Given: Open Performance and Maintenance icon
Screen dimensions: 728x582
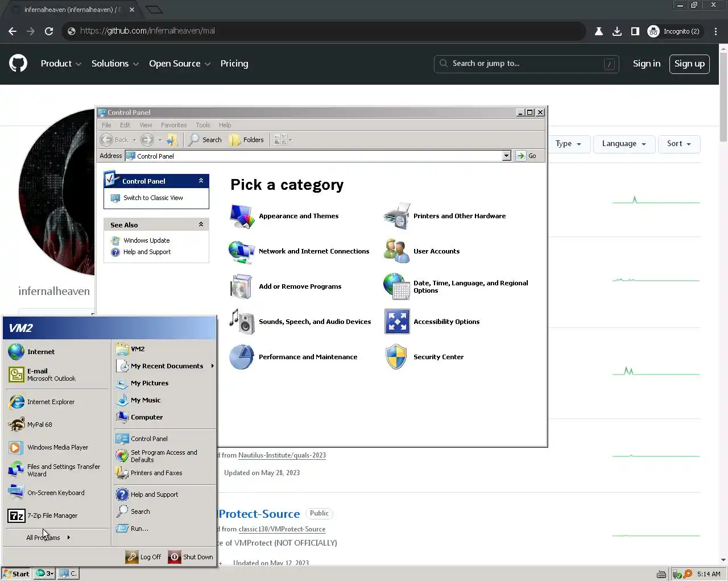Looking at the screenshot, I should tap(242, 357).
